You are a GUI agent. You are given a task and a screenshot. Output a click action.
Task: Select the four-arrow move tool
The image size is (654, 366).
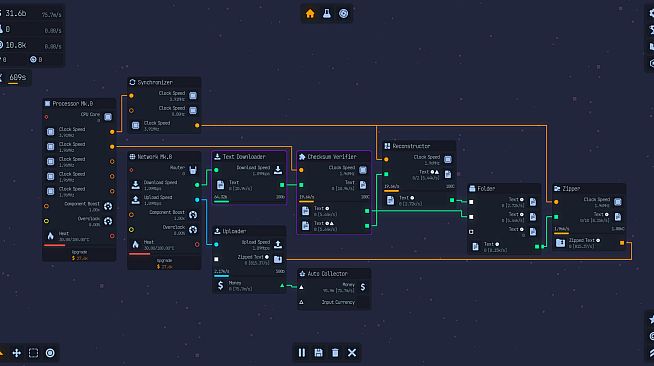(x=17, y=353)
